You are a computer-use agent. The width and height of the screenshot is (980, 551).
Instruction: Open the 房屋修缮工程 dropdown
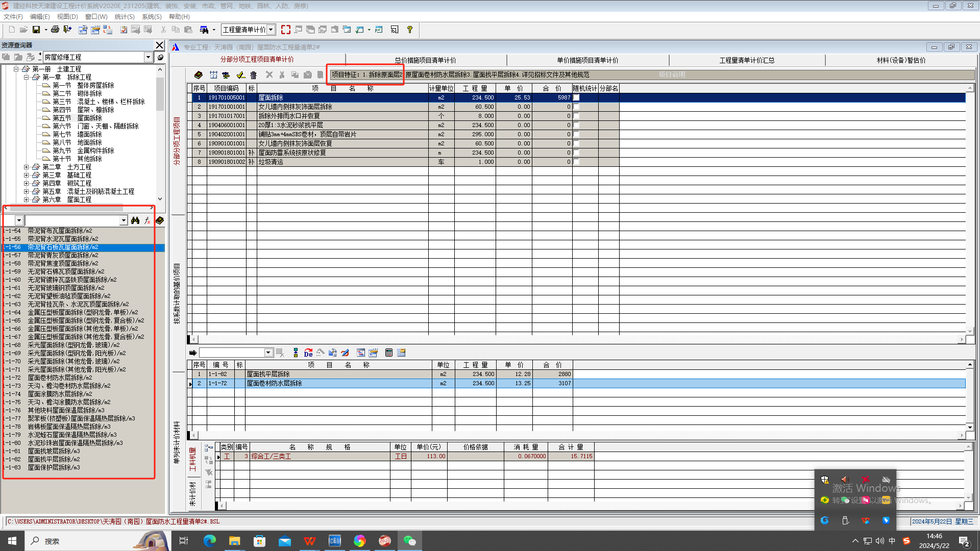coord(148,57)
